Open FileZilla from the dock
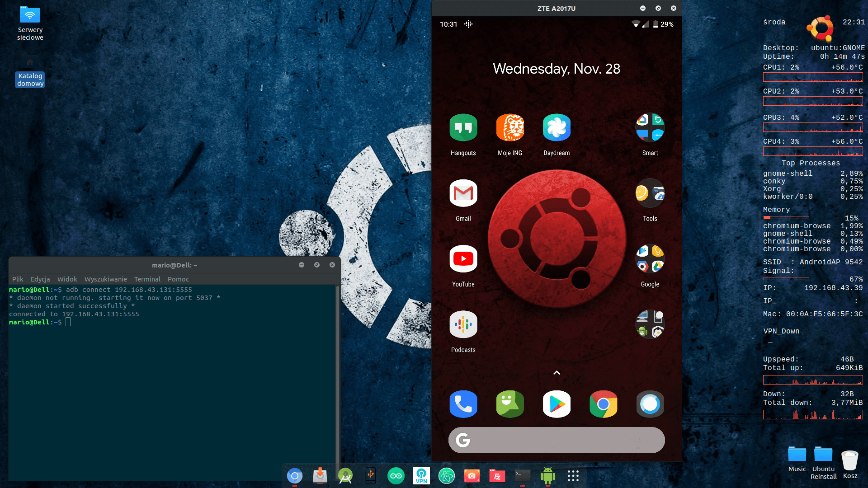 [497, 476]
